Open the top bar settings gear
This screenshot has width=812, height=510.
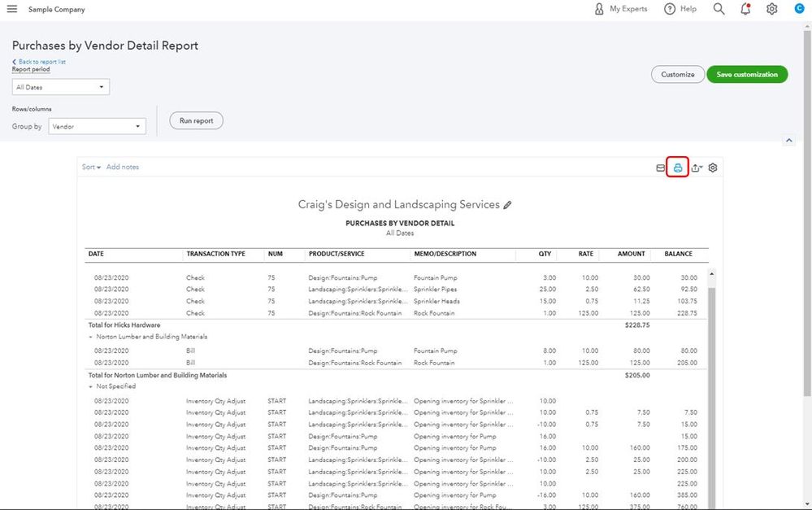[771, 9]
